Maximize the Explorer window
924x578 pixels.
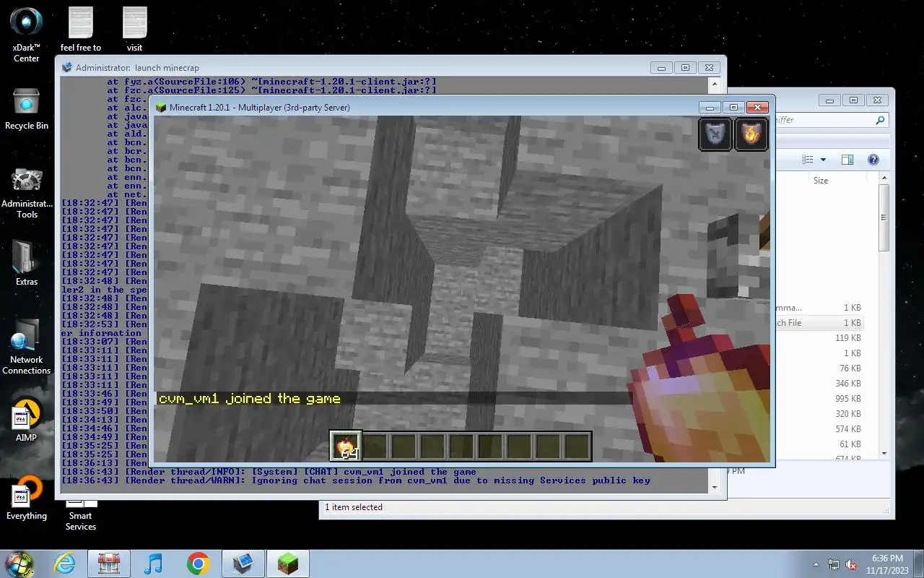coord(853,100)
